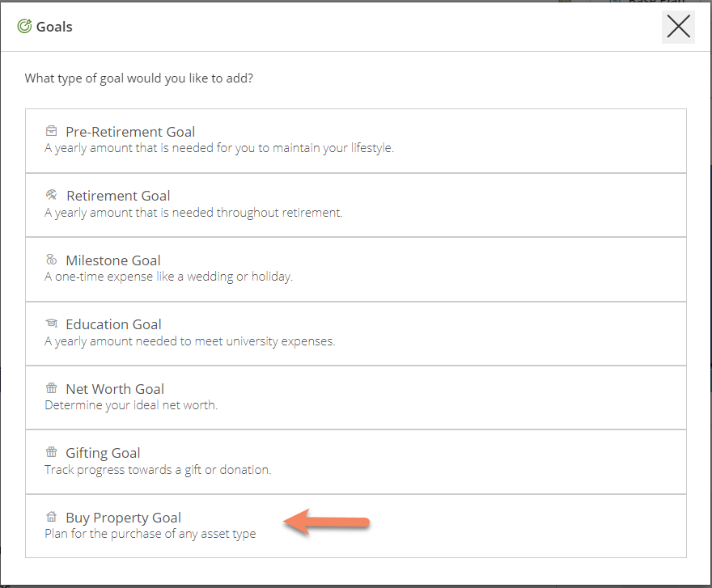Image resolution: width=712 pixels, height=588 pixels.
Task: Click "A one-time expense like a wedding" description
Action: tap(168, 277)
